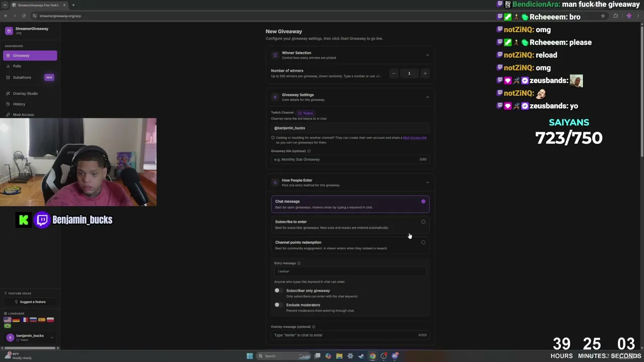Screen dimensions: 644x362
Task: Click the Twitch Channel name field
Action: (x=350, y=128)
